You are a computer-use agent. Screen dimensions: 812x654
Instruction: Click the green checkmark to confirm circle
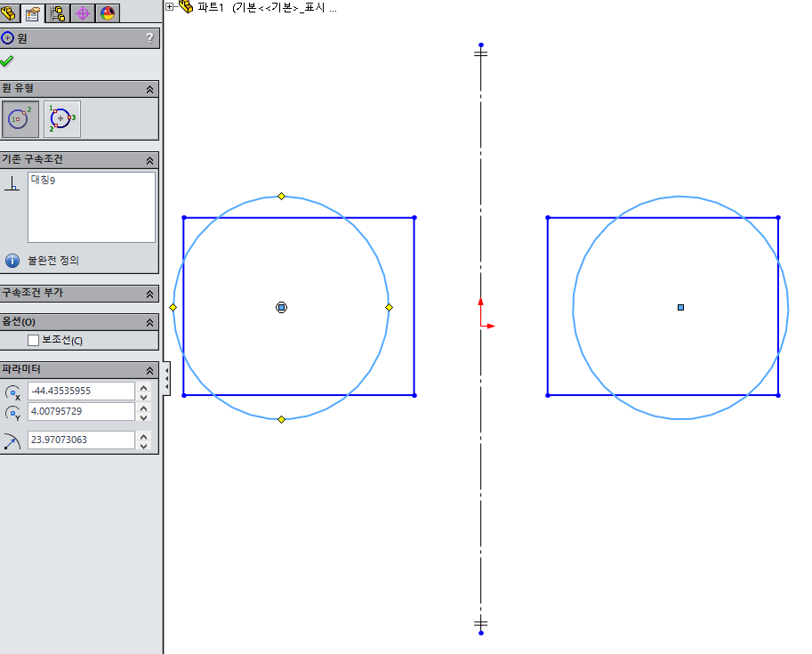pos(11,61)
